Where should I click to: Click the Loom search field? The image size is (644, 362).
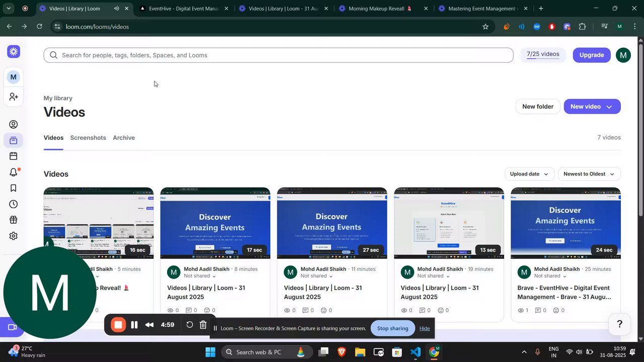coord(278,55)
